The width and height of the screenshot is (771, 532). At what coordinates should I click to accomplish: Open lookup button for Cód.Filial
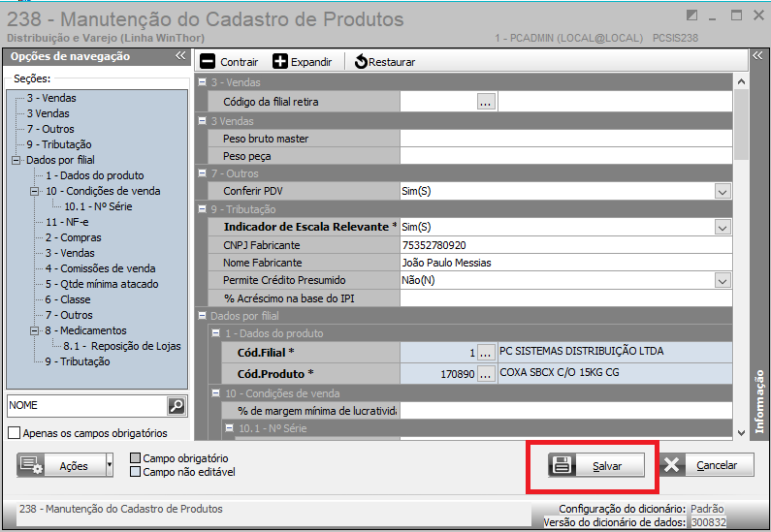(486, 353)
